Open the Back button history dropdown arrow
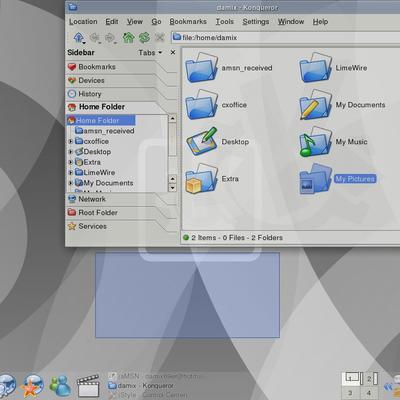Image resolution: width=400 pixels, height=400 pixels. 100,43
